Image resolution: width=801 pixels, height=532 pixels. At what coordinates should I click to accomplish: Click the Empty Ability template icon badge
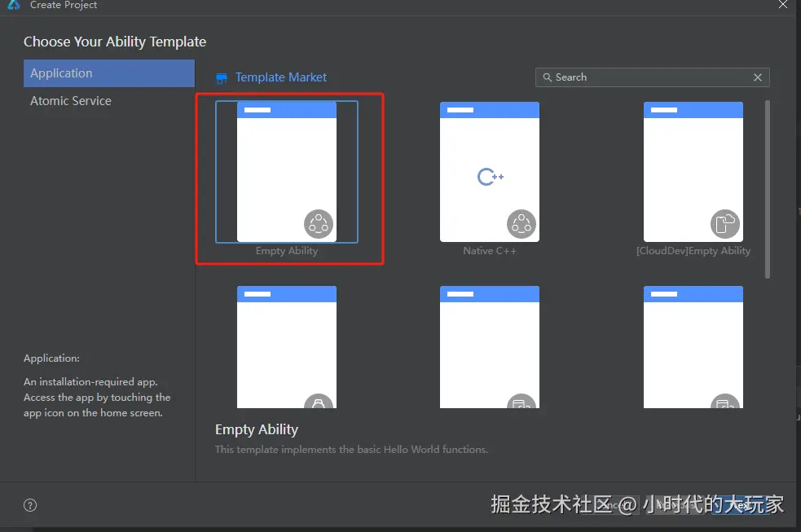[x=319, y=223]
